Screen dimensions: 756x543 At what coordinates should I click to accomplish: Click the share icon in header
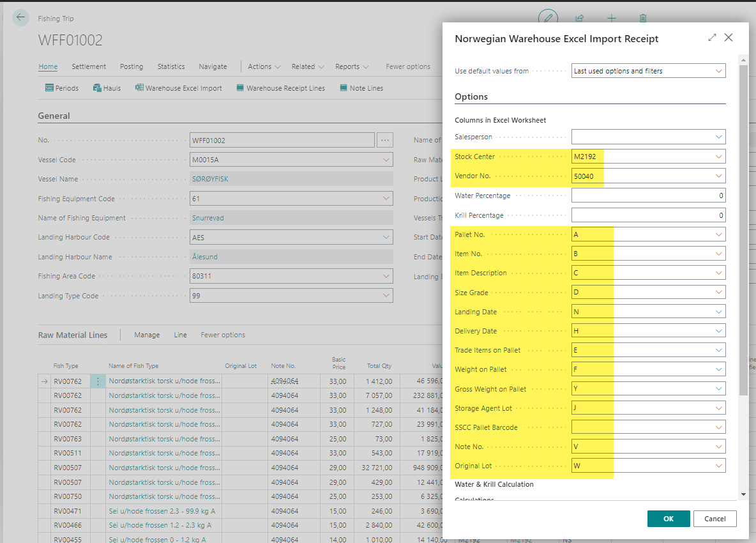(x=580, y=19)
